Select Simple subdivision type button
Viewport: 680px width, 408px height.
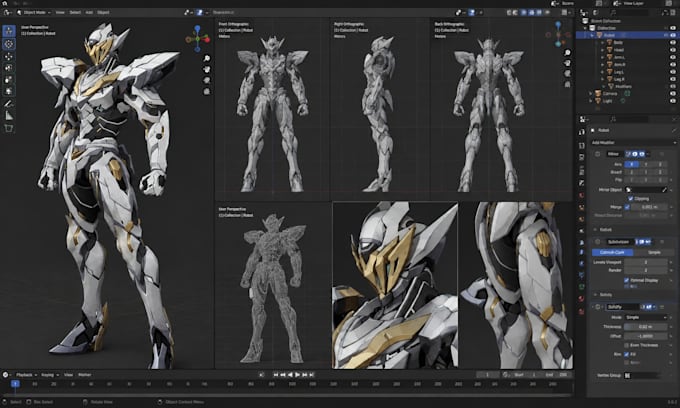coord(654,252)
